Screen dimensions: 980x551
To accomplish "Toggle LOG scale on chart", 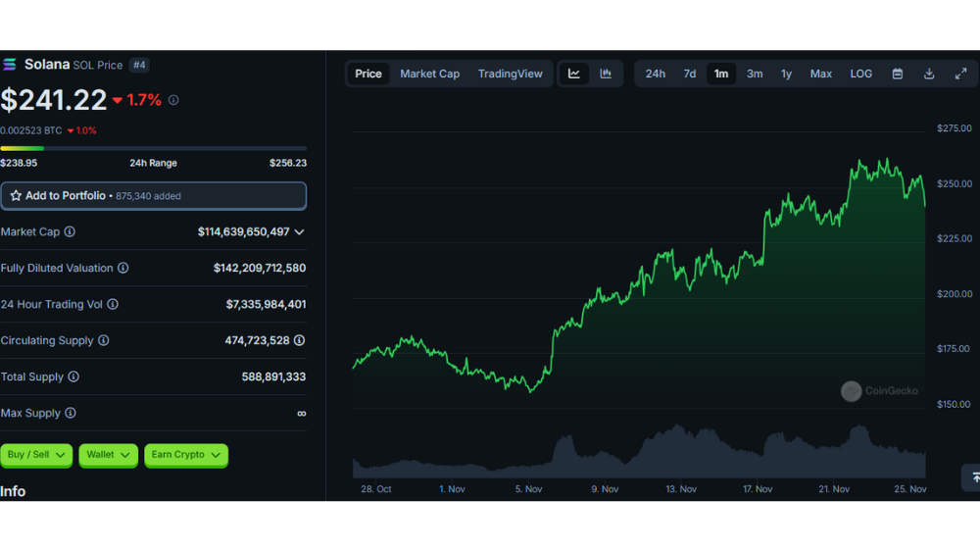I will tap(861, 74).
